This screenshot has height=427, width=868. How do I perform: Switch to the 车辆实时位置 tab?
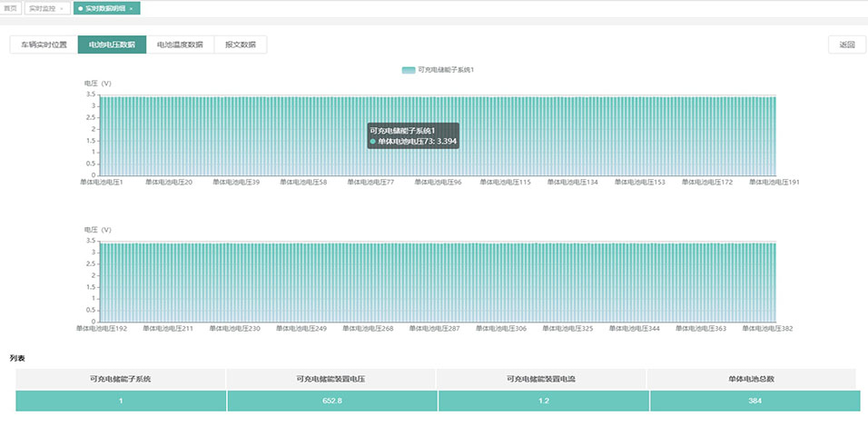point(44,45)
